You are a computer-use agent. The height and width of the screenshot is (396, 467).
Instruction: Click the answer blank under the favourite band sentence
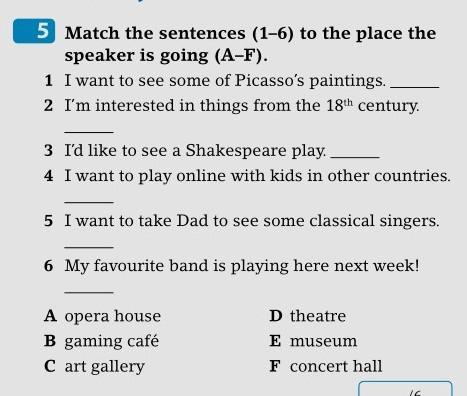tap(89, 292)
